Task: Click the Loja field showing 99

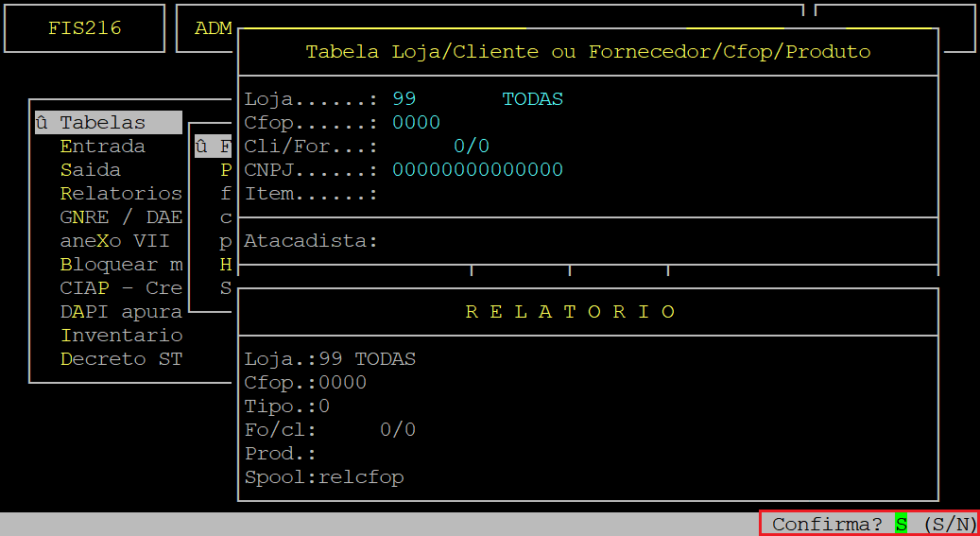Action: [404, 99]
